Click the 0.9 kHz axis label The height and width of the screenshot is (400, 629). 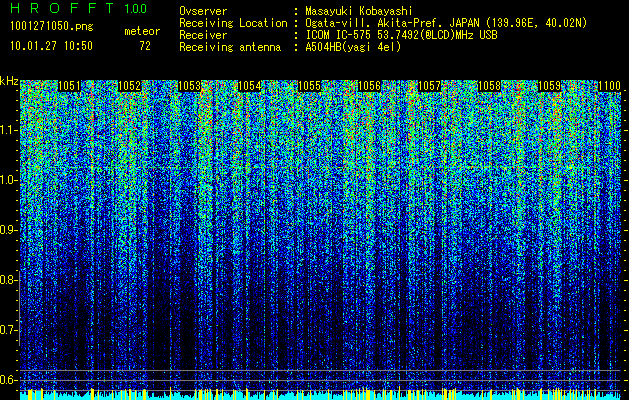click(x=9, y=230)
